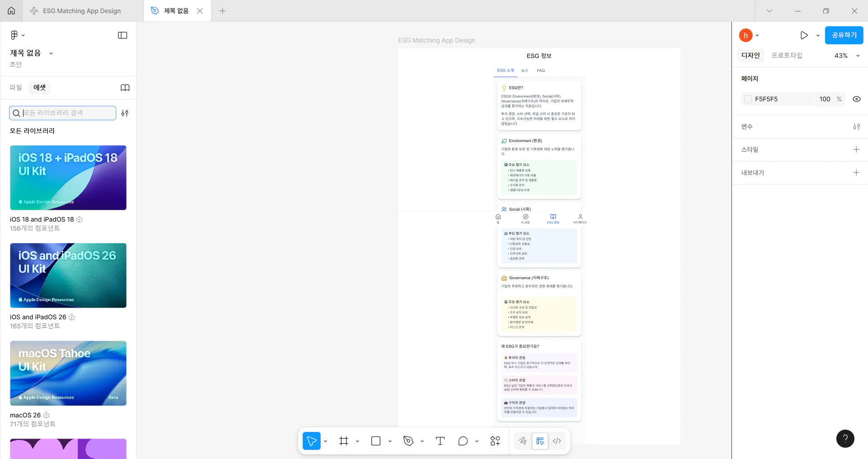This screenshot has height=459, width=868.
Task: Collapse the left sidebar with the panel icon
Action: tap(123, 35)
